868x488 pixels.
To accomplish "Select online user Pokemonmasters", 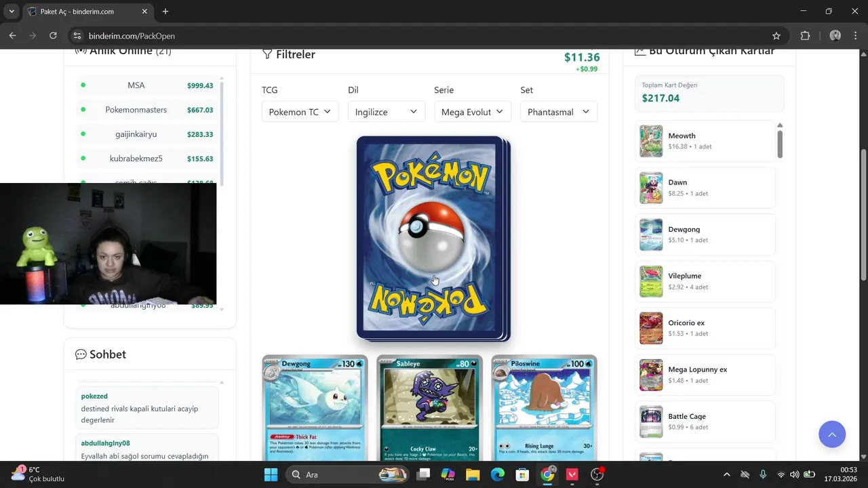I will (147, 110).
